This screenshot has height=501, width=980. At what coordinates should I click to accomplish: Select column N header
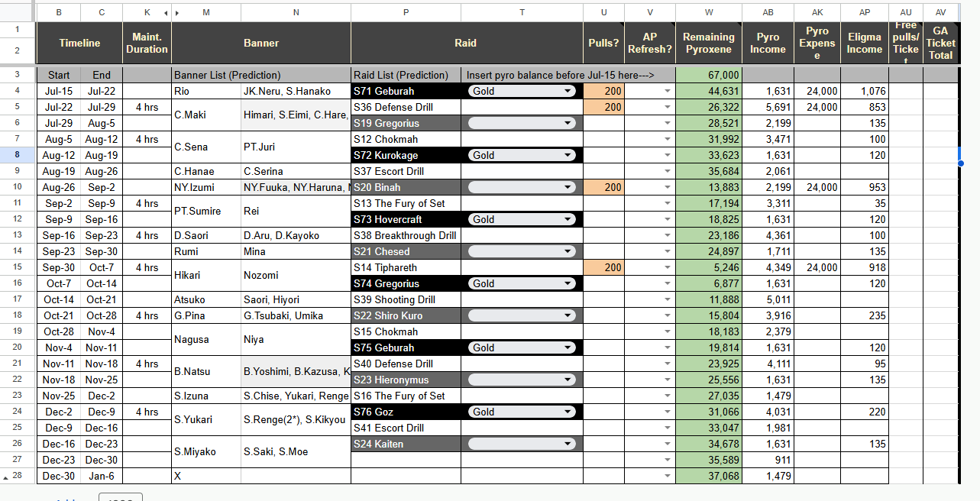296,13
